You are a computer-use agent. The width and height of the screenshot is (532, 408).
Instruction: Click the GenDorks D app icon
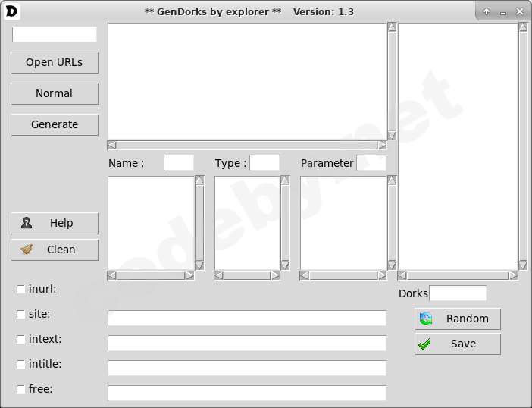11,11
